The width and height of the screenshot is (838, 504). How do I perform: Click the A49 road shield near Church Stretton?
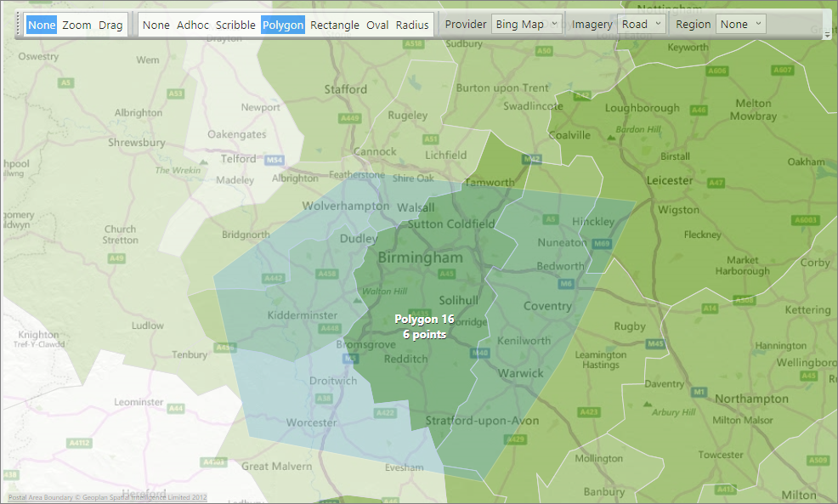(x=116, y=258)
